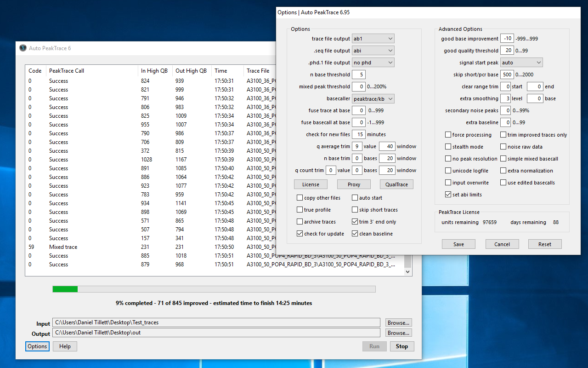Viewport: 588px width, 368px height.
Task: Sort by the PeakTrace Call column header
Action: point(92,71)
